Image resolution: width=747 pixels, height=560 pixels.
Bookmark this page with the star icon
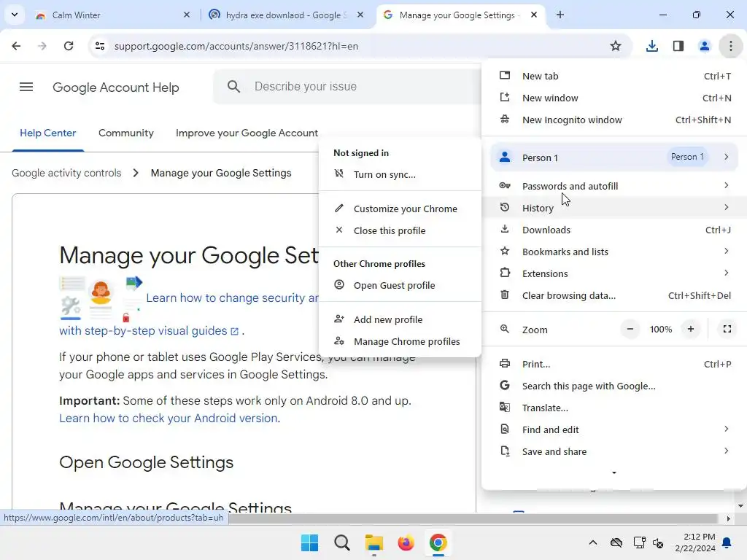tap(616, 46)
